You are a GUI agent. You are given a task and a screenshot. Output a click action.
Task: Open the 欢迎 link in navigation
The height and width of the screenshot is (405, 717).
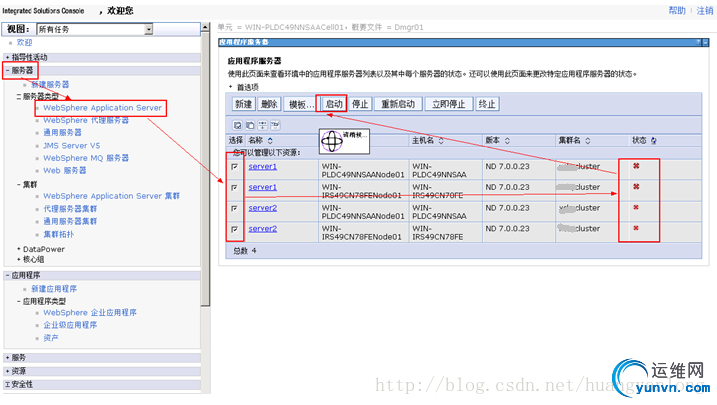[x=24, y=43]
